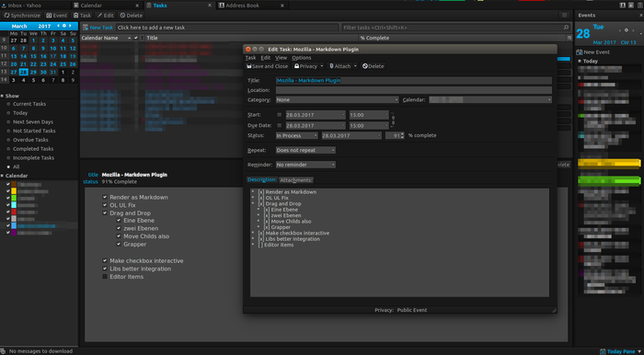Click the calendar icon at top right
This screenshot has width=644, height=355.
tap(630, 5)
